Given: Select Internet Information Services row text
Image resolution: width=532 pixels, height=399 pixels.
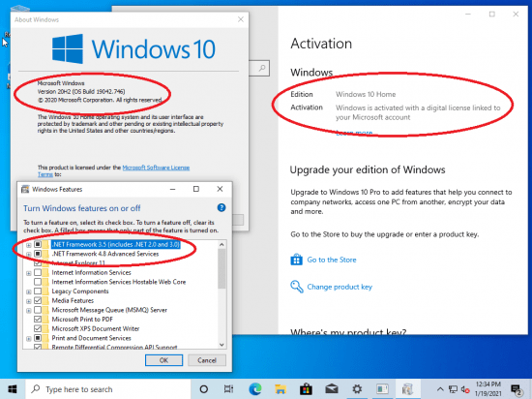Looking at the screenshot, I should [x=91, y=272].
